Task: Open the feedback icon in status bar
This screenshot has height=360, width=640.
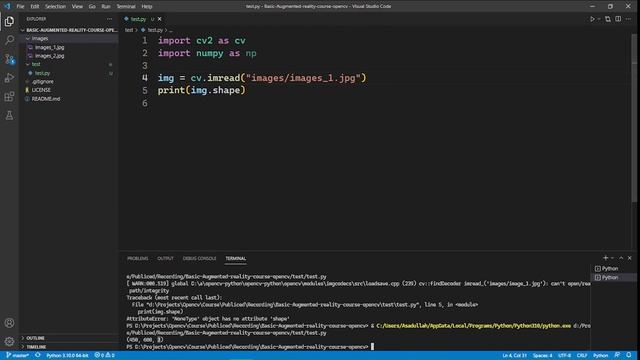Action: (617, 356)
